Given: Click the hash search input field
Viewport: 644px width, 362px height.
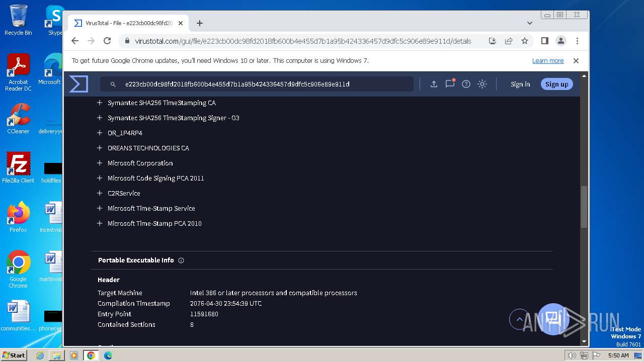Looking at the screenshot, I should (x=257, y=84).
